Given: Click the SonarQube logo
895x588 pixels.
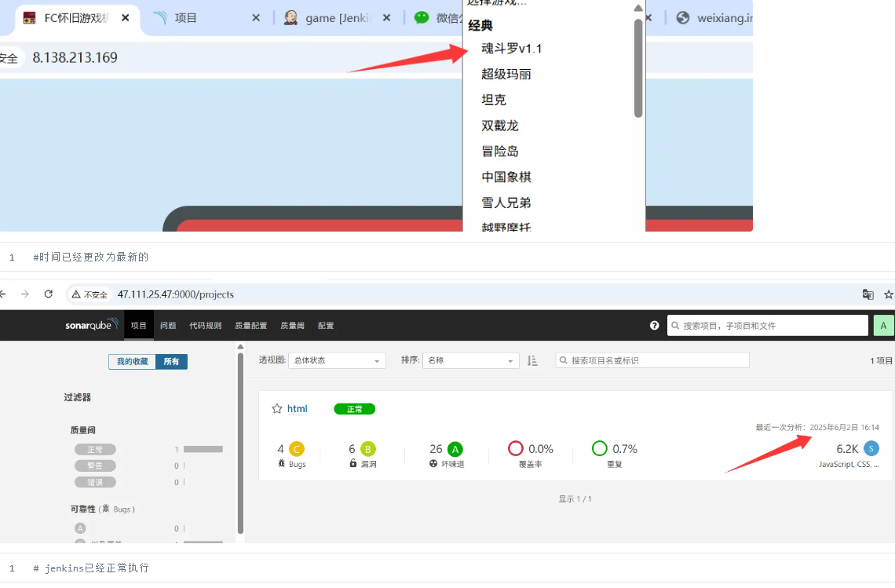Looking at the screenshot, I should coord(91,325).
